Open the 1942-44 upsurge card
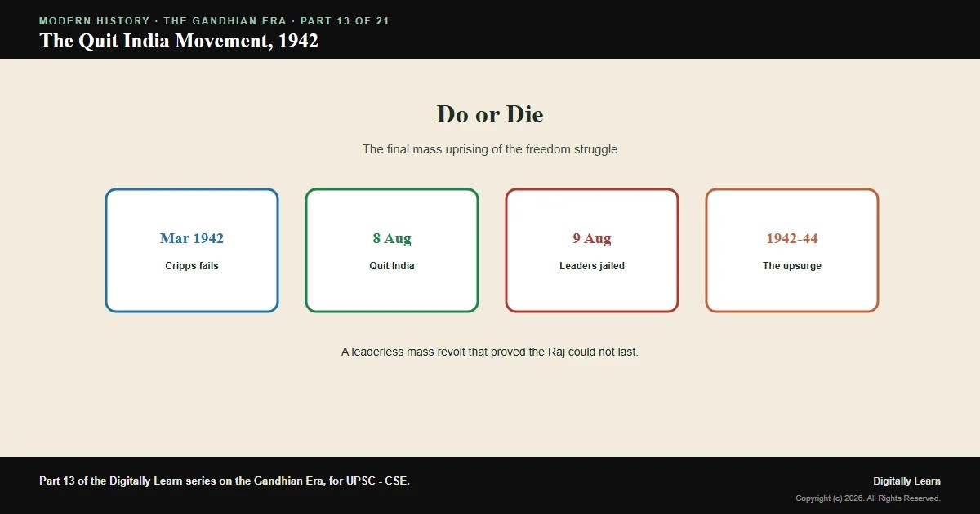Viewport: 980px width, 514px height. click(792, 250)
